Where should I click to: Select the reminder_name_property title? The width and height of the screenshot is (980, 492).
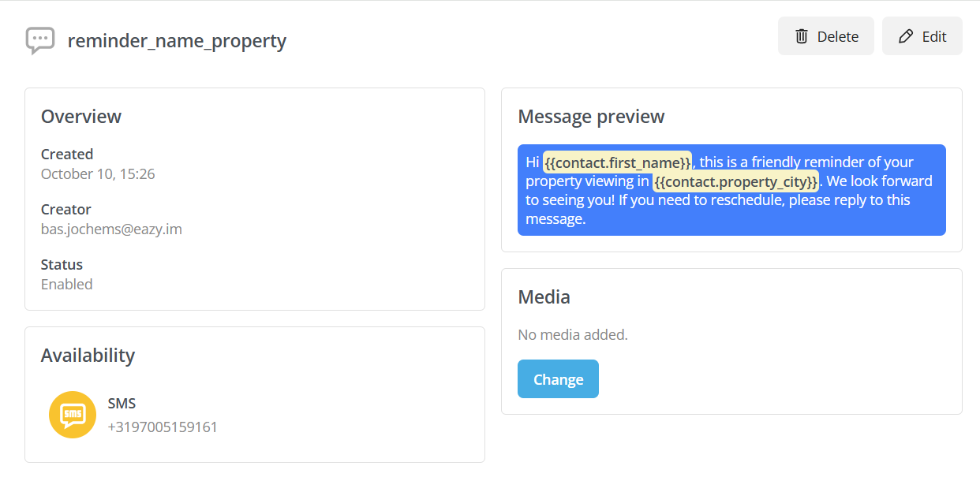pyautogui.click(x=177, y=40)
